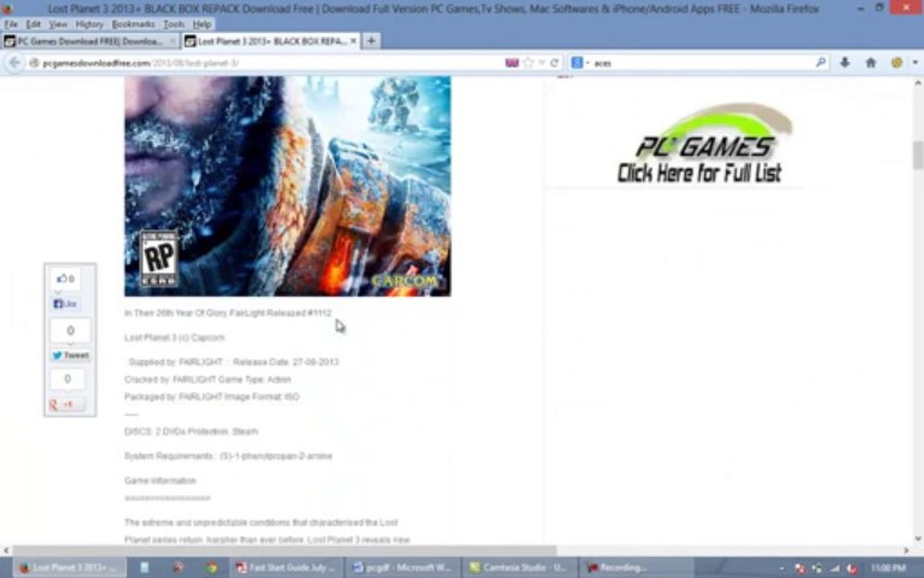Click the yellow add-on icon in the toolbar
The width and height of the screenshot is (924, 578).
[x=896, y=63]
